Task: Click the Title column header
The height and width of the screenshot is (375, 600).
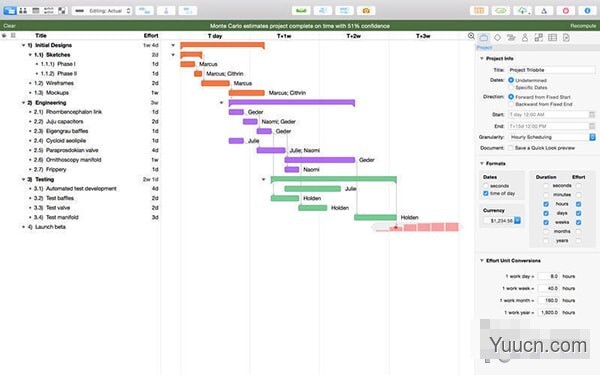Action: click(x=41, y=36)
